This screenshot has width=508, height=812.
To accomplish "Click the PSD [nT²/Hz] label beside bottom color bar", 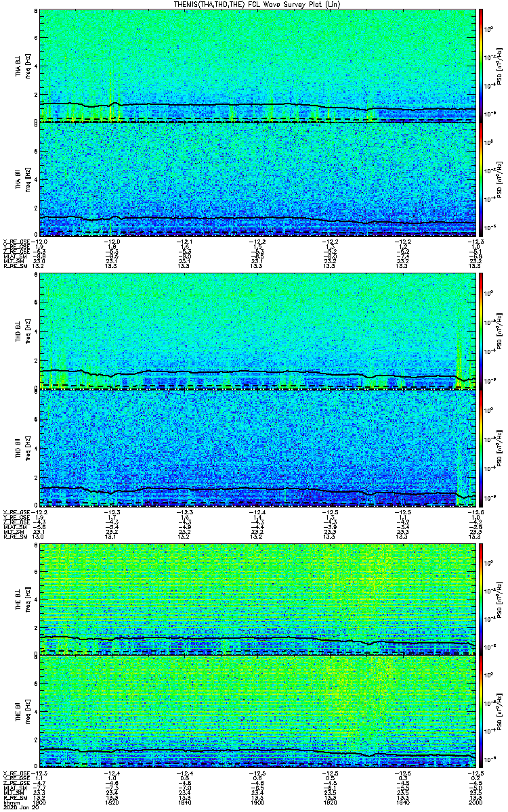I will click(500, 713).
